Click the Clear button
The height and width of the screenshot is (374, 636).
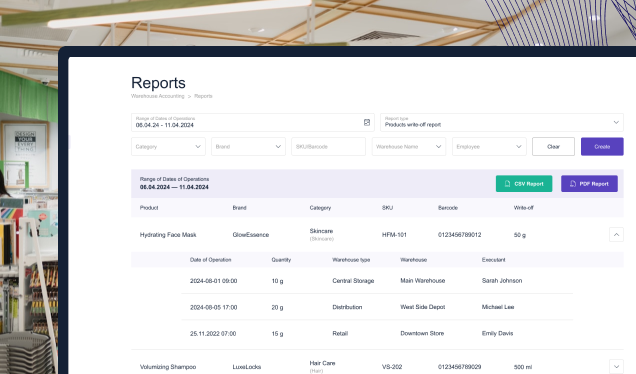pos(553,146)
